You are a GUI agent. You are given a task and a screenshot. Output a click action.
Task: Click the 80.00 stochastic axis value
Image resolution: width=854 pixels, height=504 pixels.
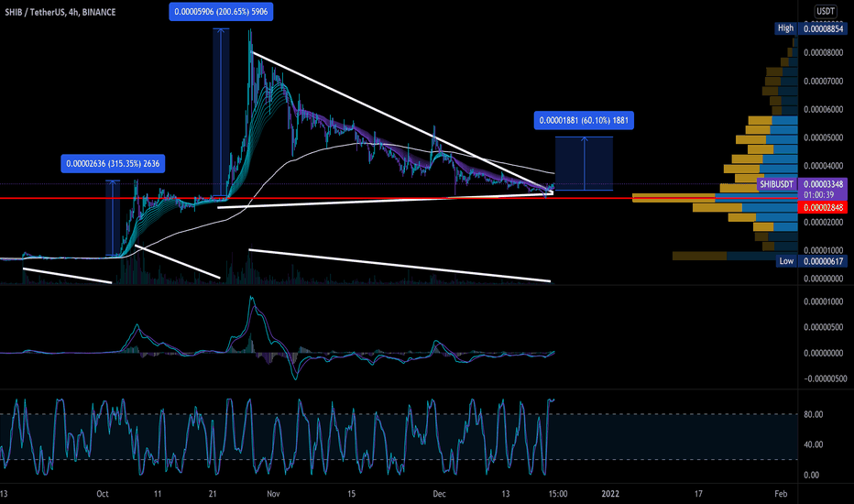tap(813, 414)
